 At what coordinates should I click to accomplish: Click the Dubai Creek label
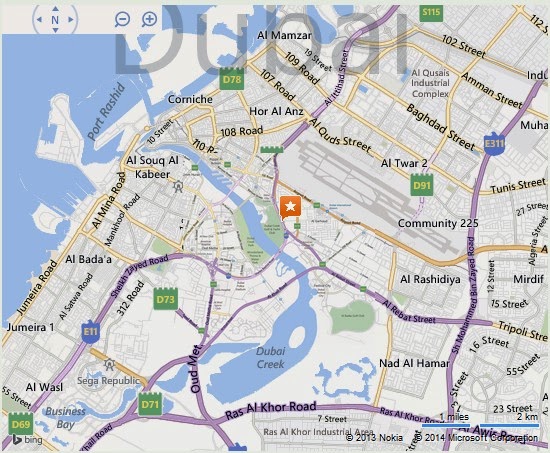(270, 358)
